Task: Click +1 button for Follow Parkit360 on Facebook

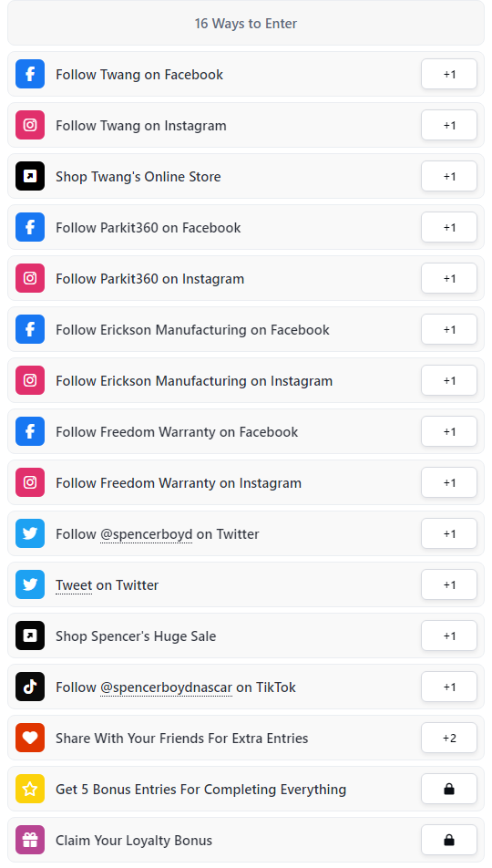Action: [x=449, y=228]
